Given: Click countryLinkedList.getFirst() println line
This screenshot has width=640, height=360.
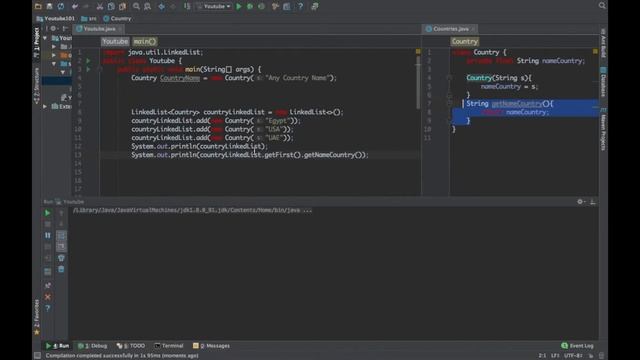Looking at the screenshot, I should [x=249, y=155].
